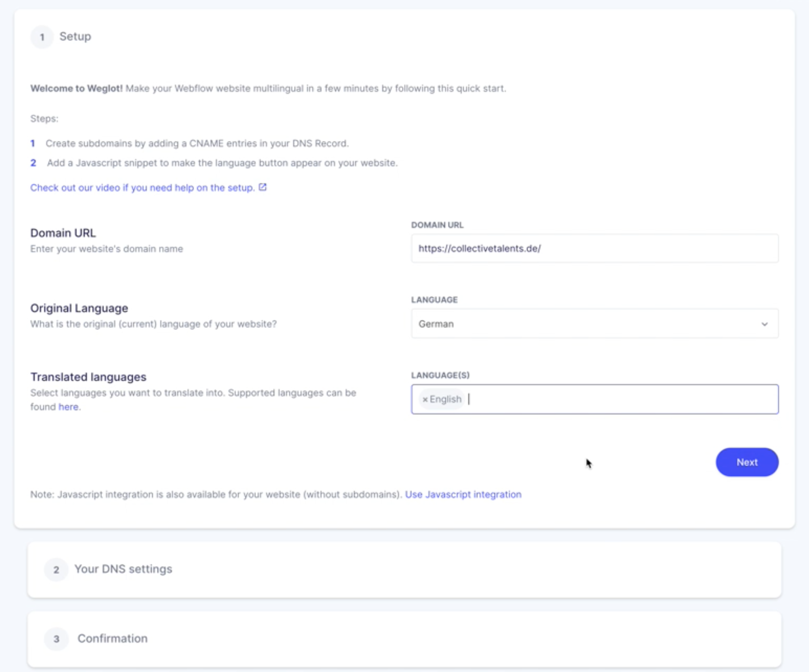The width and height of the screenshot is (809, 672).
Task: Click 'Add a Javascript snippet' step text
Action: click(x=222, y=163)
